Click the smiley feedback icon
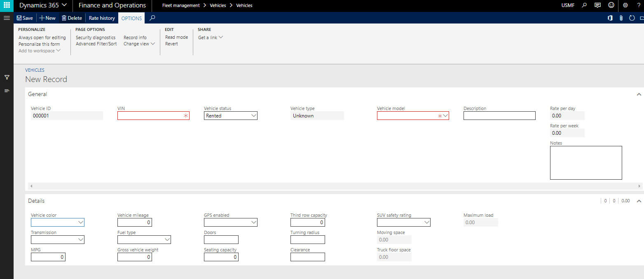 pos(611,5)
